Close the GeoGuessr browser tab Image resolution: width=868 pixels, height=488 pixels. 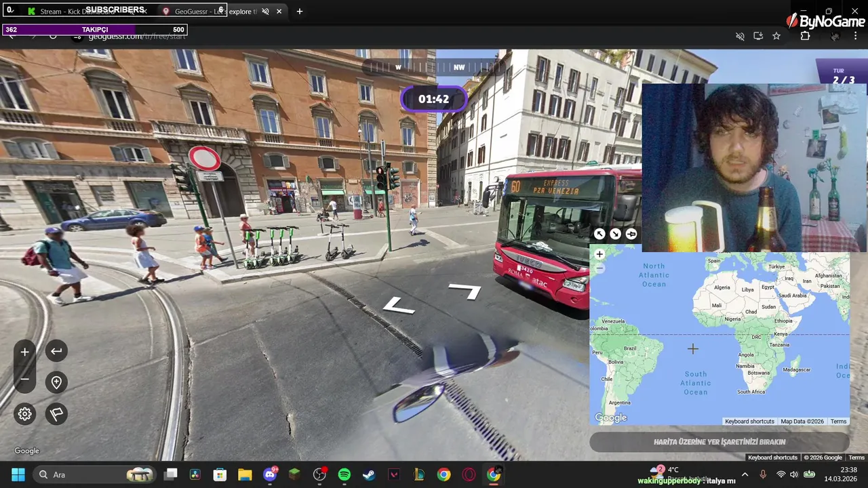tap(279, 12)
